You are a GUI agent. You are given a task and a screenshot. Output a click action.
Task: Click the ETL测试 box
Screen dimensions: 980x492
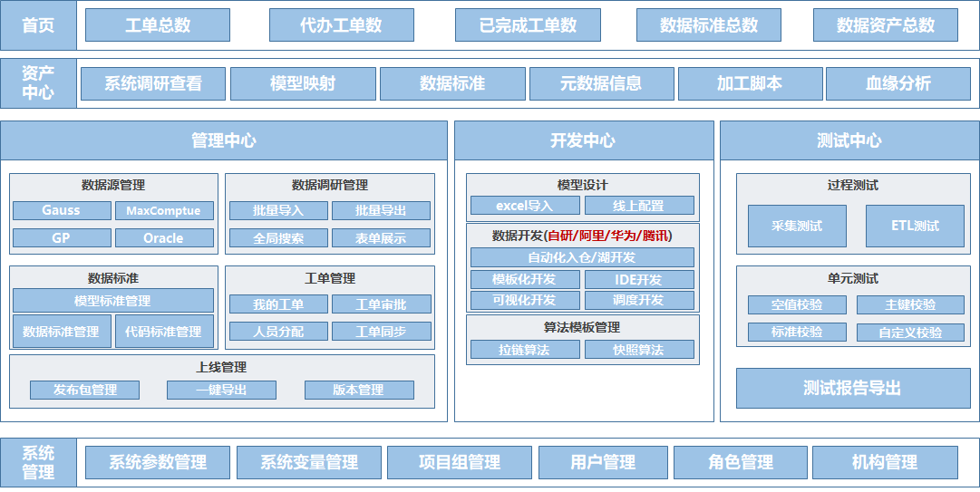[915, 226]
